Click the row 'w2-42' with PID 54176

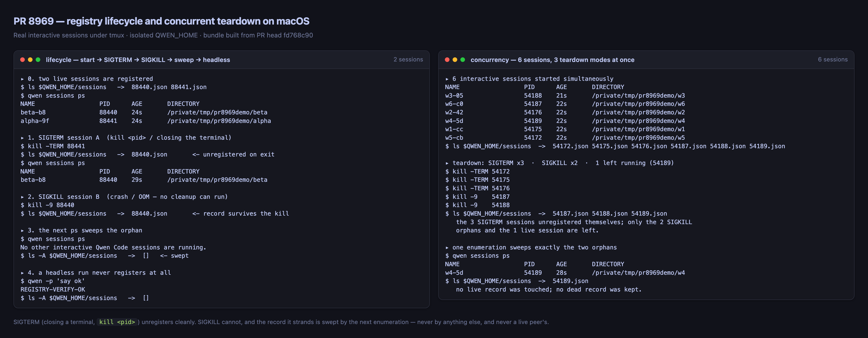[565, 112]
